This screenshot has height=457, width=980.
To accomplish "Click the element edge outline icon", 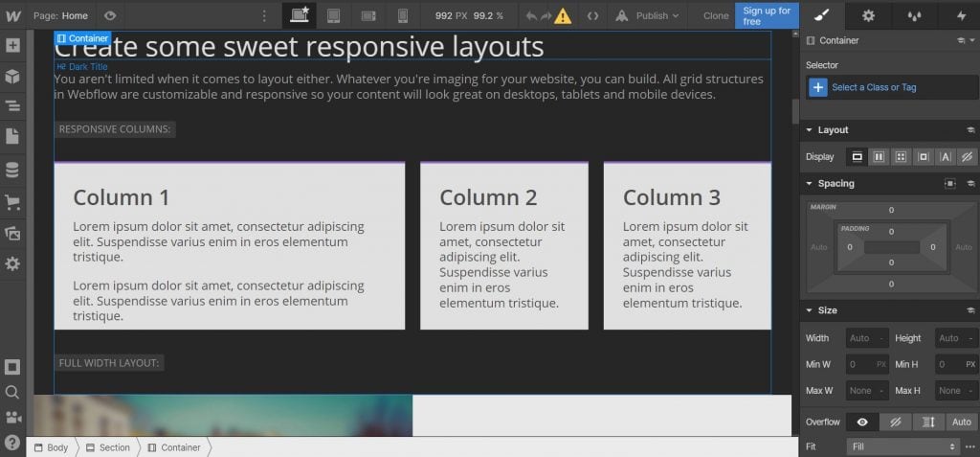I will pos(12,367).
